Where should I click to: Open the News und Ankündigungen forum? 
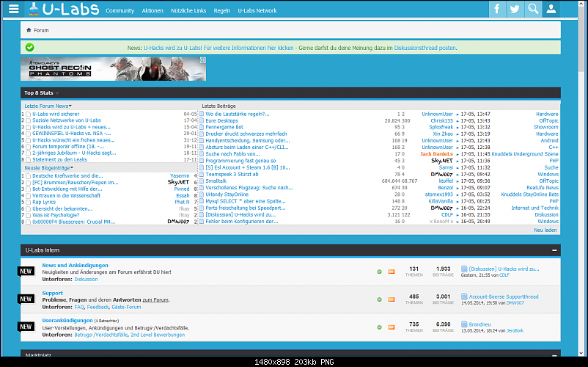[x=75, y=265]
